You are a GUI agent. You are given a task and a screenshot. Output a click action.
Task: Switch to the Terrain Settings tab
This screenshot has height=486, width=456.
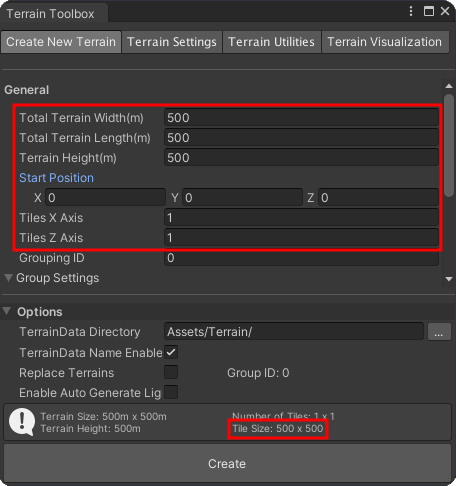[x=172, y=42]
